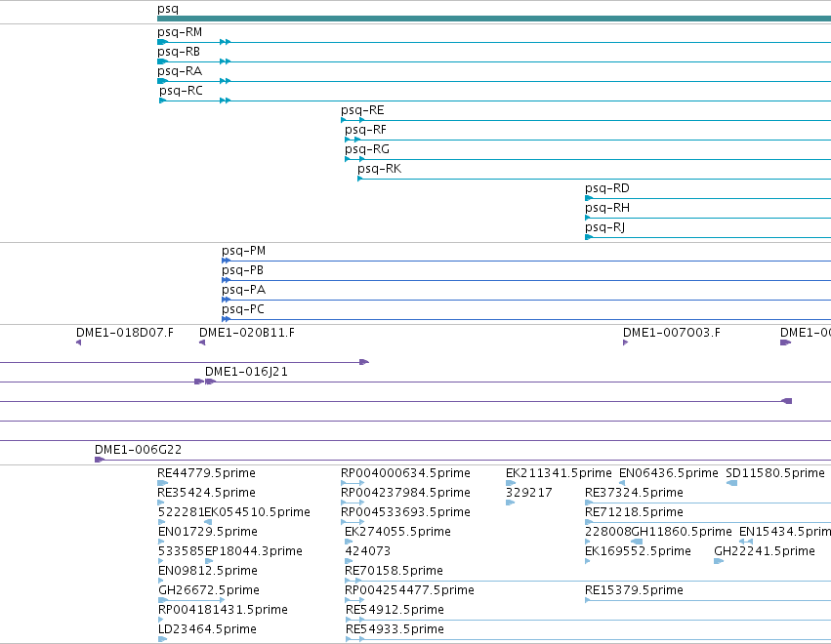The height and width of the screenshot is (644, 831).
Task: Select the psq-RE transcript
Action: coord(586,120)
